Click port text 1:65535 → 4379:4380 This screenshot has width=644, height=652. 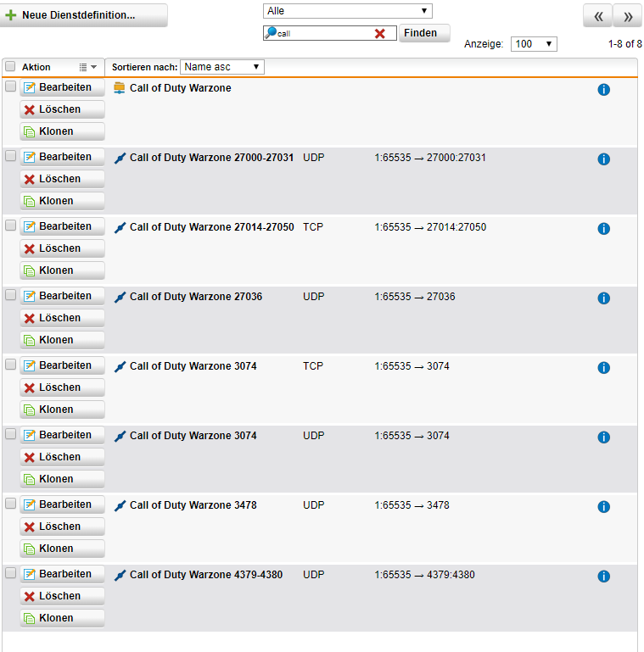(x=424, y=575)
